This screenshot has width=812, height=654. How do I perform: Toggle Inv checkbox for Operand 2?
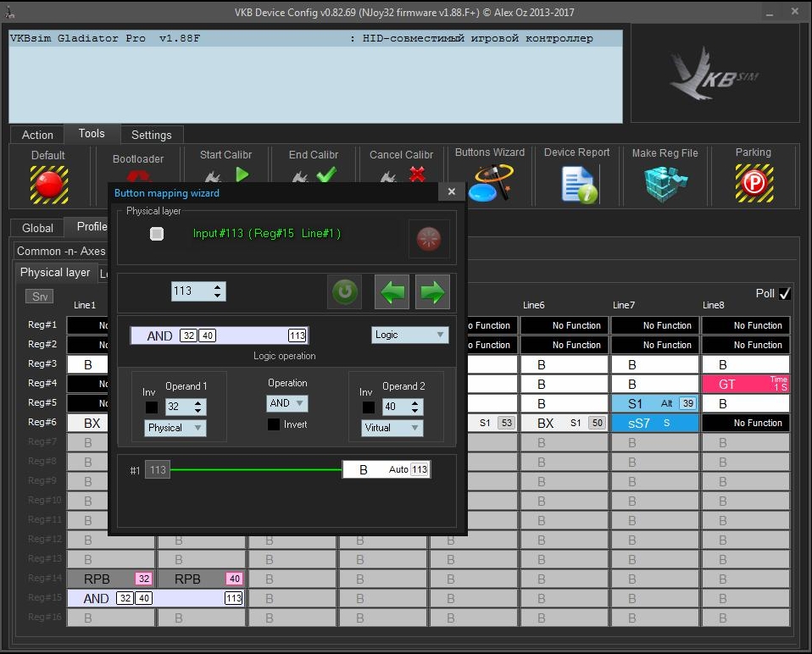point(369,407)
